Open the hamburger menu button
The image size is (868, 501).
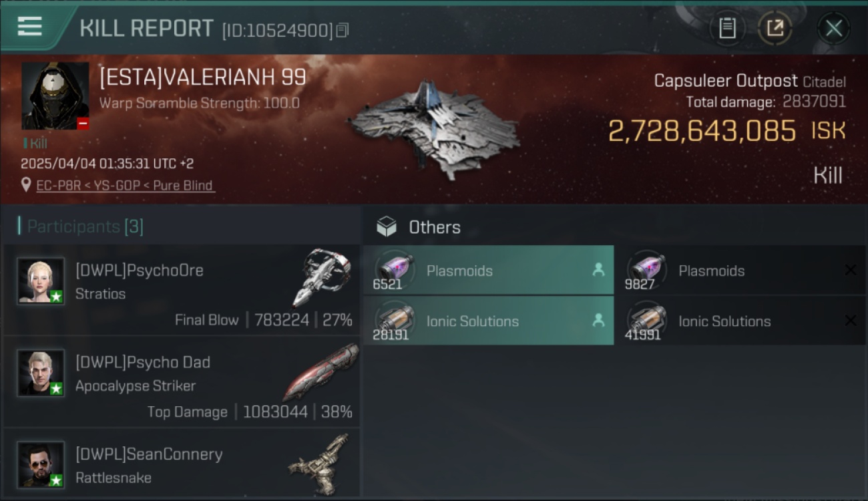pyautogui.click(x=30, y=27)
